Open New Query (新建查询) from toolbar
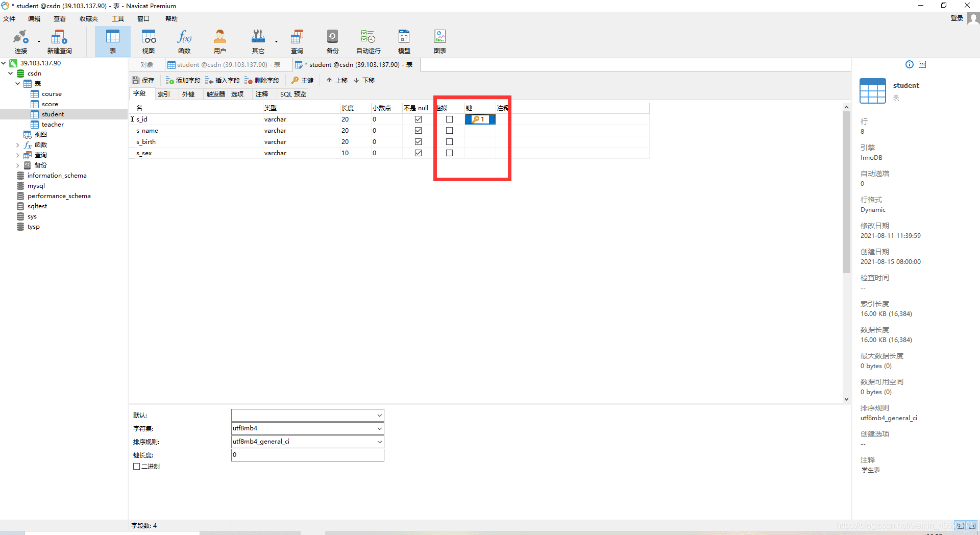 click(59, 41)
